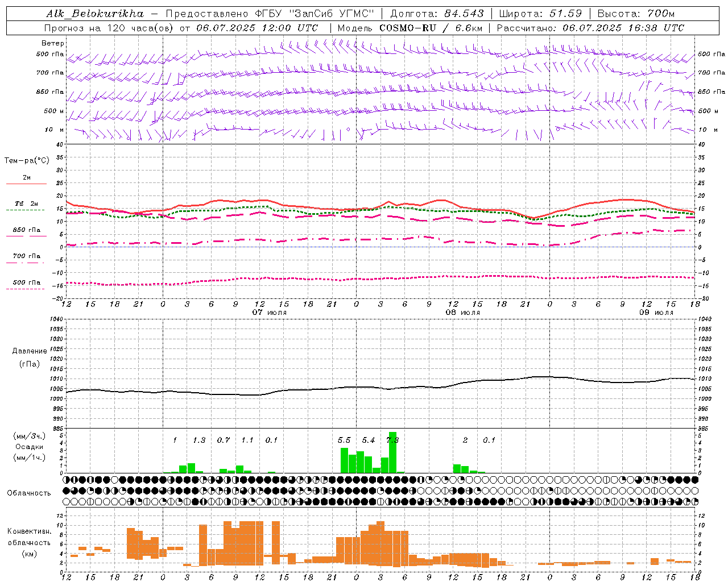Click the 'Облачность' cloud cover label
The image size is (728, 582).
[29, 493]
